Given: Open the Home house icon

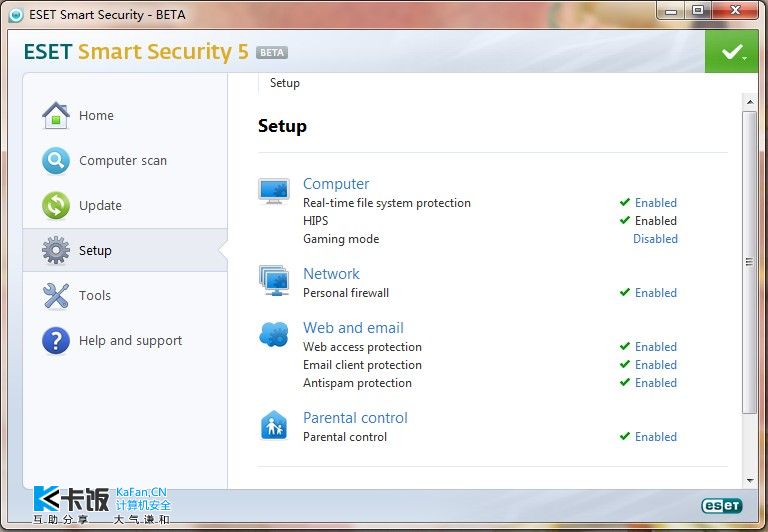Looking at the screenshot, I should (x=56, y=116).
